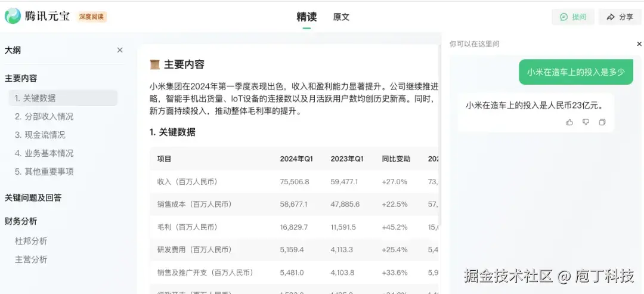Click the answer text 人民币23亿元

click(x=574, y=106)
